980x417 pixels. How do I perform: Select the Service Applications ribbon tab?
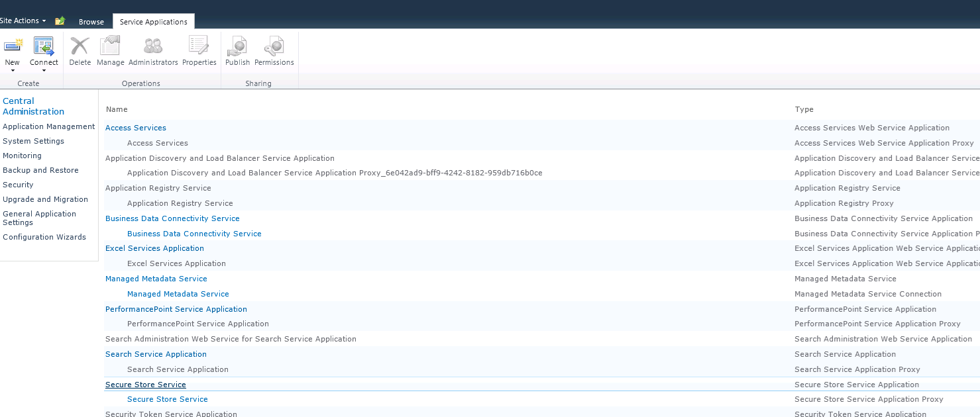(x=153, y=21)
